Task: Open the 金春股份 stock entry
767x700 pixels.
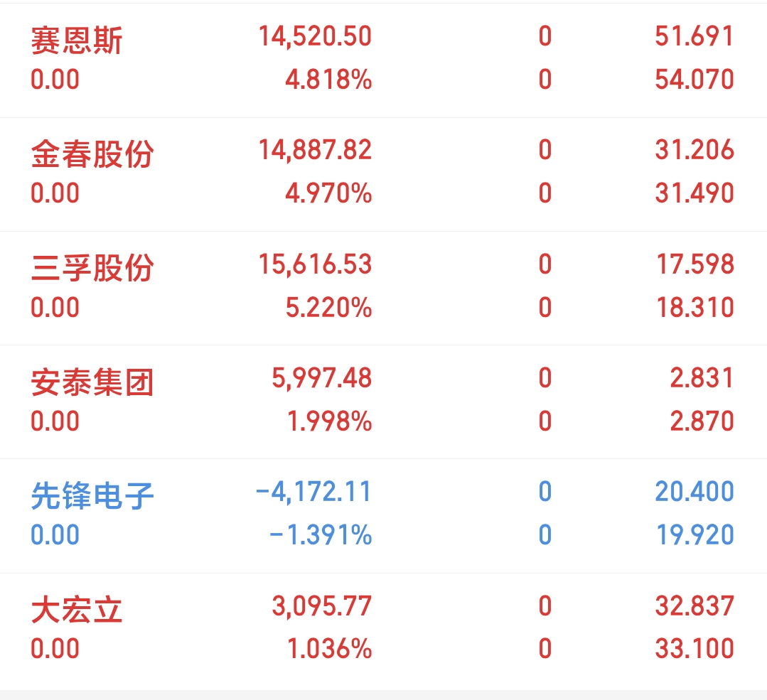Action: point(384,175)
